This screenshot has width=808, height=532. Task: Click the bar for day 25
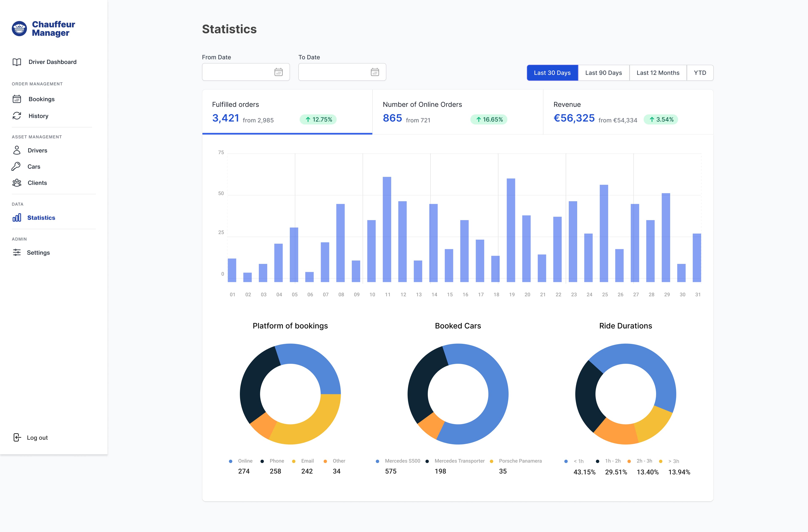604,233
